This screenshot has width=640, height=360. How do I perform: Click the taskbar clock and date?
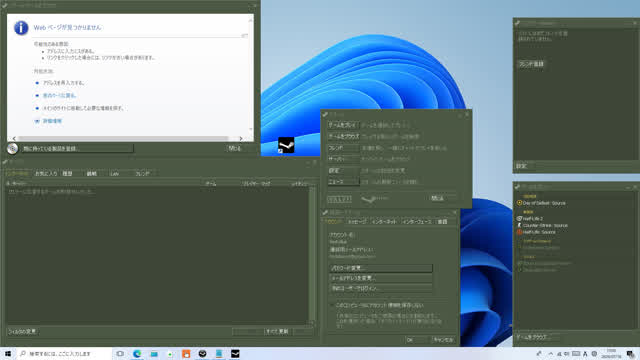tap(611, 354)
